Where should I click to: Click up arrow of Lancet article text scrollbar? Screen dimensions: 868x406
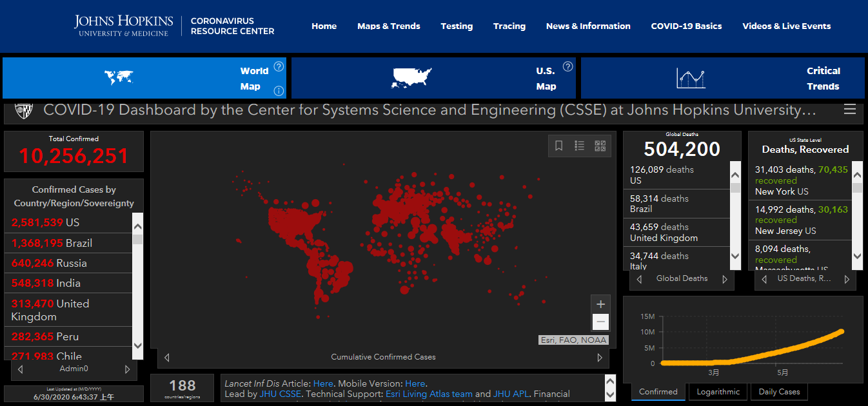[x=610, y=381]
